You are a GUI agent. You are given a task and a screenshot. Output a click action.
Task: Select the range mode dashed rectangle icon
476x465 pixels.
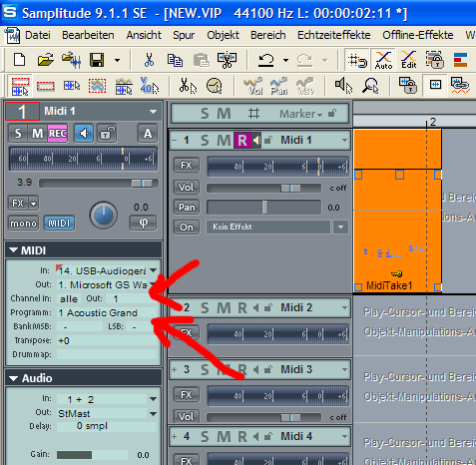click(x=46, y=87)
